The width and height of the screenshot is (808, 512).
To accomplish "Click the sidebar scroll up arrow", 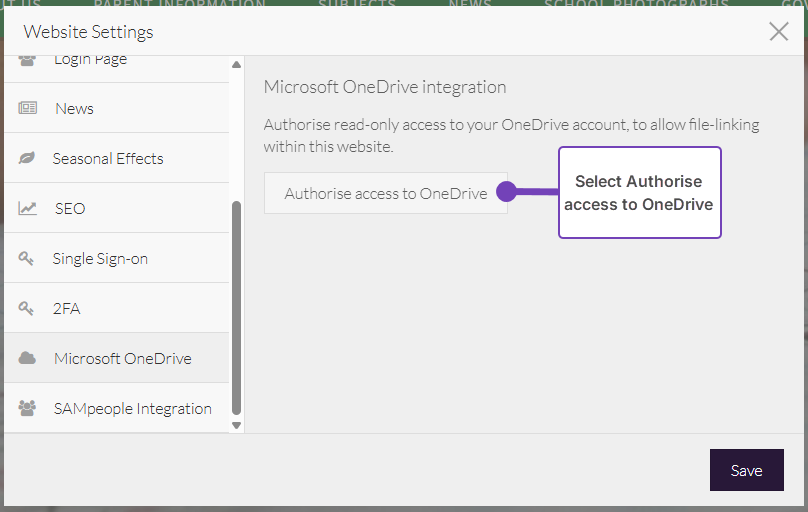I will pos(236,65).
